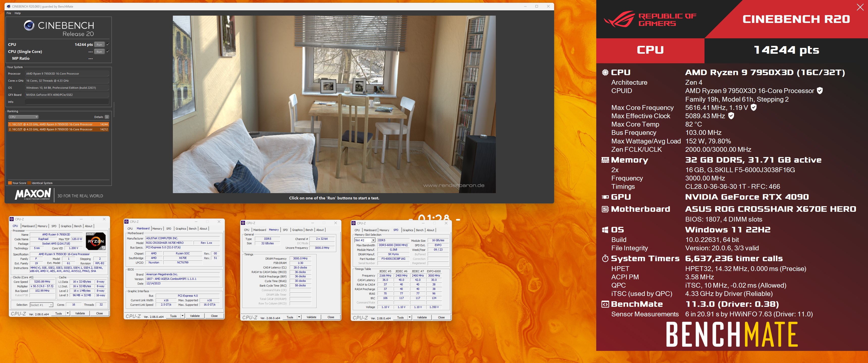Open the Slot #2 dropdown in CPU-Z SPD window
This screenshot has width=868, height=363.
click(x=365, y=240)
